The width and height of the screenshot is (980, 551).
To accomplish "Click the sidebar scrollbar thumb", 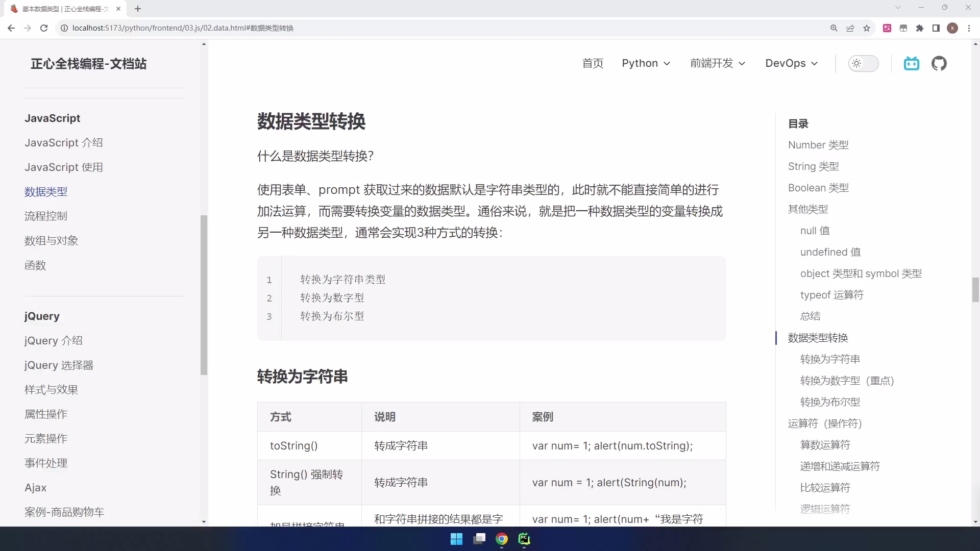I will click(x=204, y=295).
